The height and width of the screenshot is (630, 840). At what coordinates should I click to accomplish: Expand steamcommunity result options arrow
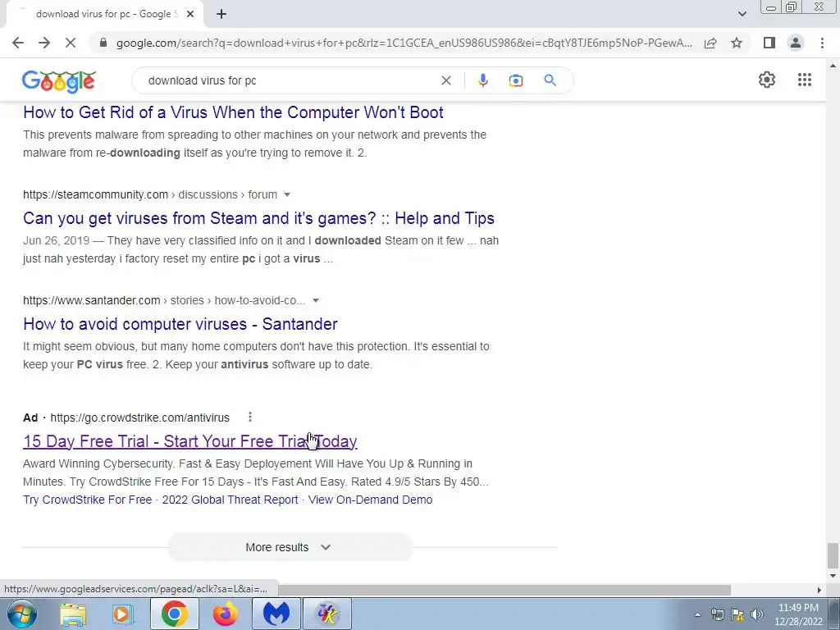coord(287,194)
